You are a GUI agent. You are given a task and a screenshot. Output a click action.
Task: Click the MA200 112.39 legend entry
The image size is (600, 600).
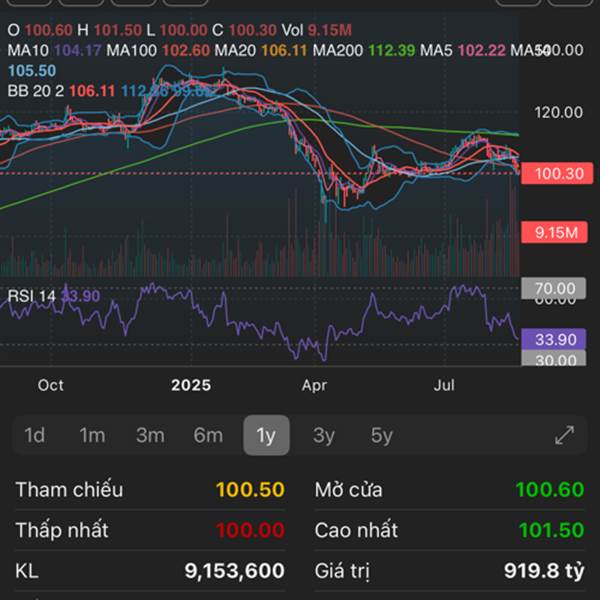coord(364,51)
